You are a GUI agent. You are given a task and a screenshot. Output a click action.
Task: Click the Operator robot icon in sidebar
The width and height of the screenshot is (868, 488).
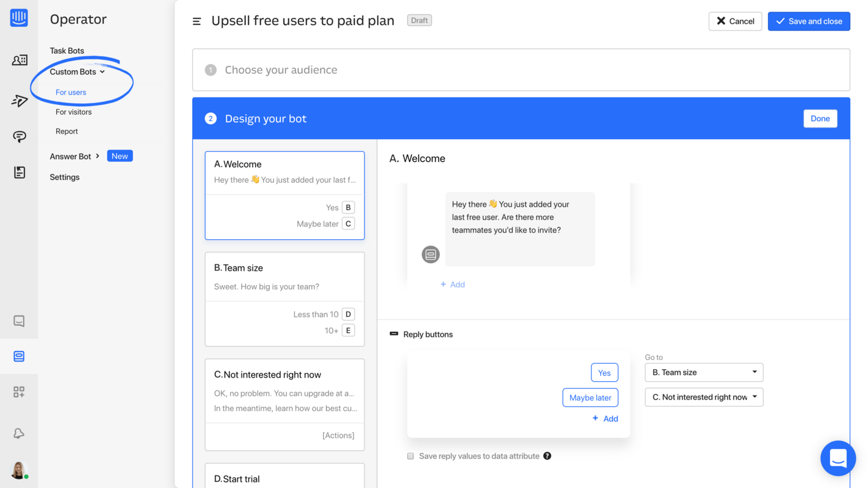(19, 356)
